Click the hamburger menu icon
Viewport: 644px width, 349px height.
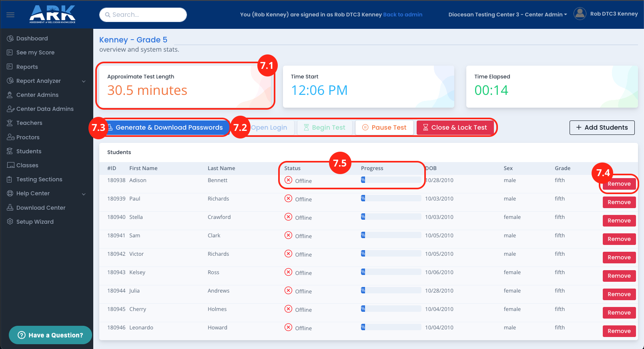click(x=10, y=15)
